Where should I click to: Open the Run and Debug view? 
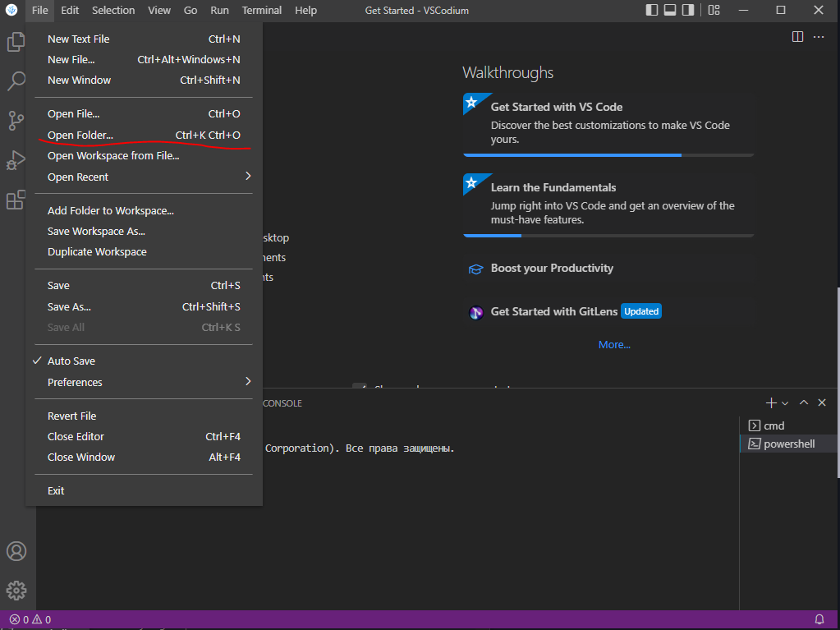coord(16,160)
